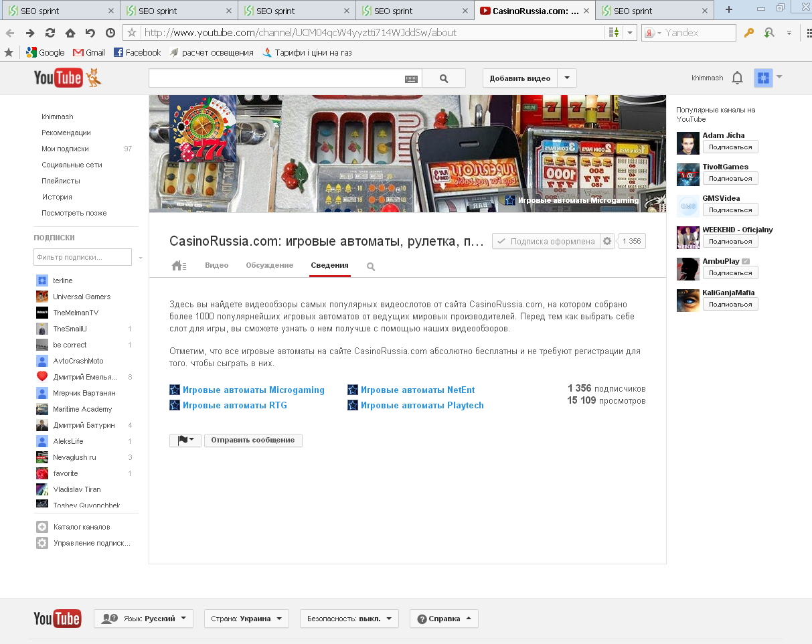Open Тарифи і ціни на газ bookmark
Screen dimensions: 812x644
pos(306,52)
